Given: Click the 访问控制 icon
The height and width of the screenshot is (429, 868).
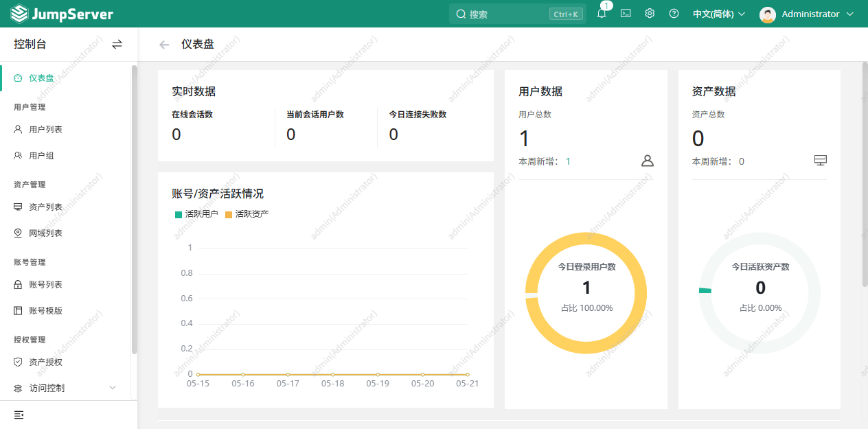Looking at the screenshot, I should tap(18, 389).
